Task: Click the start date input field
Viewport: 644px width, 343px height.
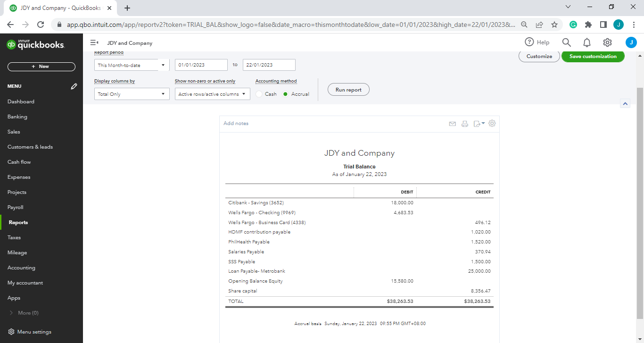Action: coord(201,65)
